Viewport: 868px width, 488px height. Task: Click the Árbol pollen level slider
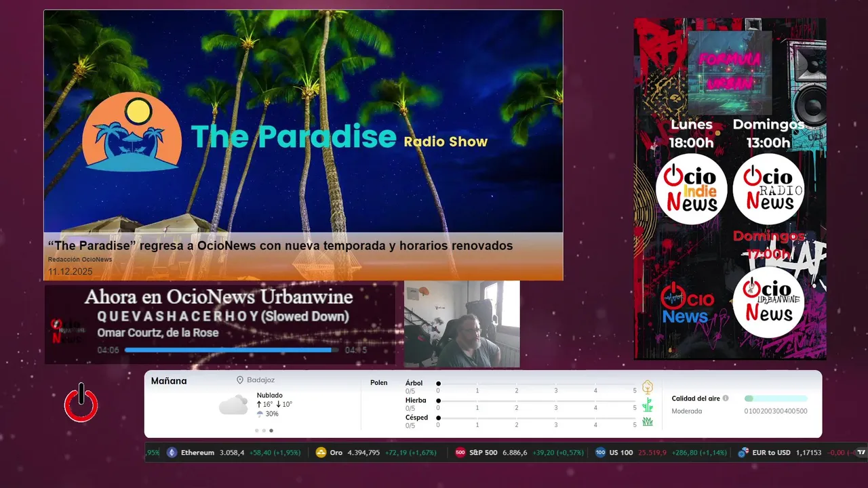[x=537, y=384]
